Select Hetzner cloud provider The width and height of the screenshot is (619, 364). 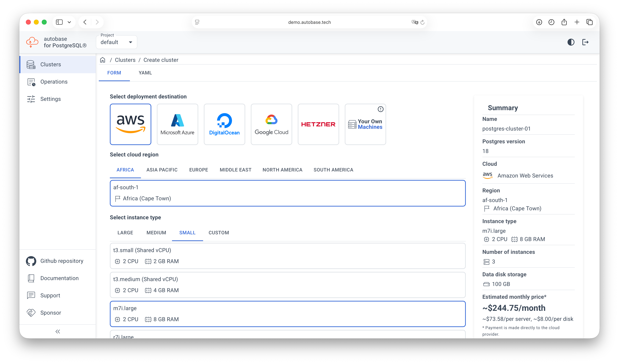pos(318,124)
